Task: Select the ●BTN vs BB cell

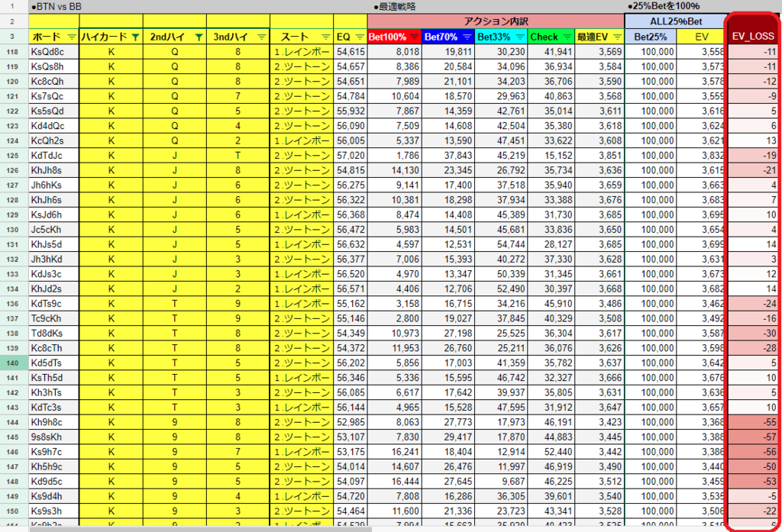Action: 56,7
